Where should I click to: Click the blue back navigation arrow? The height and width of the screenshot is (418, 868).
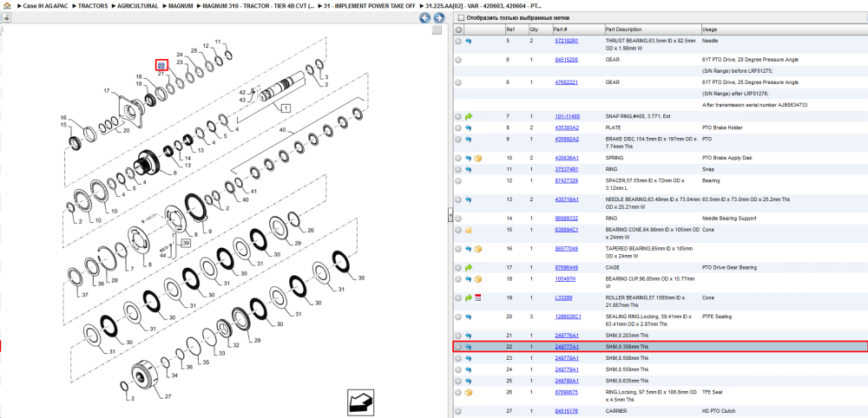coord(424,17)
